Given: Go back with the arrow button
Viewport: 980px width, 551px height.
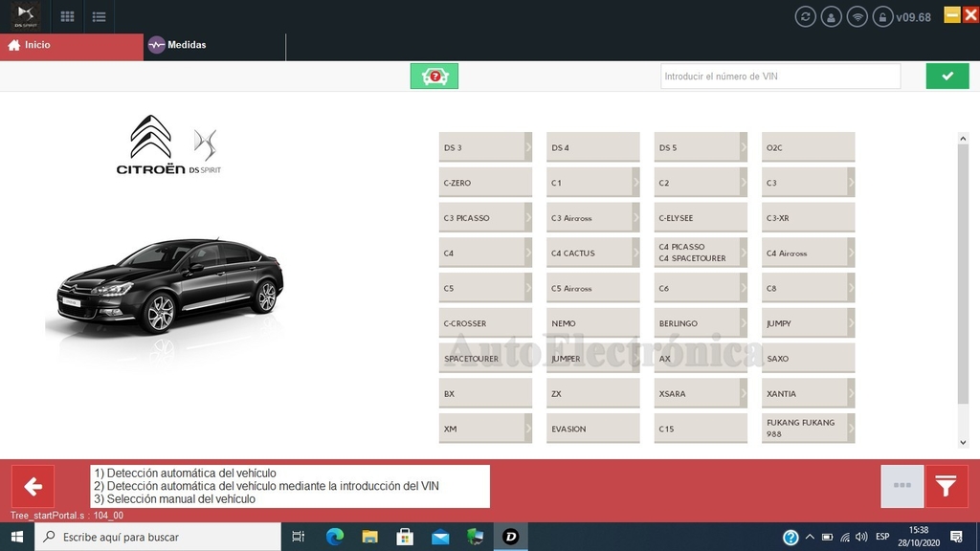Looking at the screenshot, I should (33, 486).
